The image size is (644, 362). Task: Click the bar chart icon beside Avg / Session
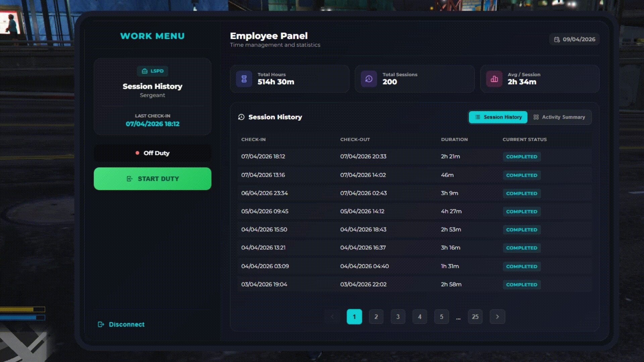coord(494,79)
